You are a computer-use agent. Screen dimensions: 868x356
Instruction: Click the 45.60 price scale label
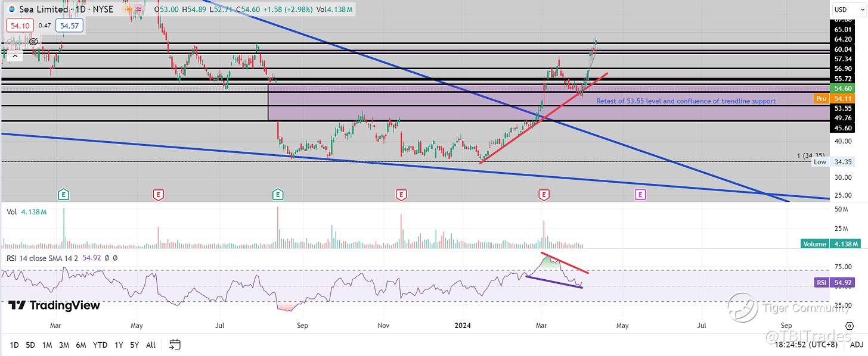coord(842,128)
